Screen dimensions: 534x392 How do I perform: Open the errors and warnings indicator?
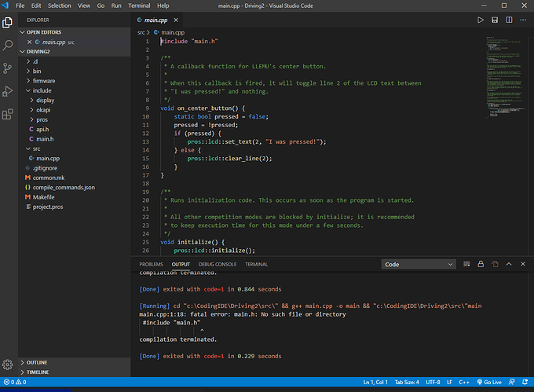(15, 382)
